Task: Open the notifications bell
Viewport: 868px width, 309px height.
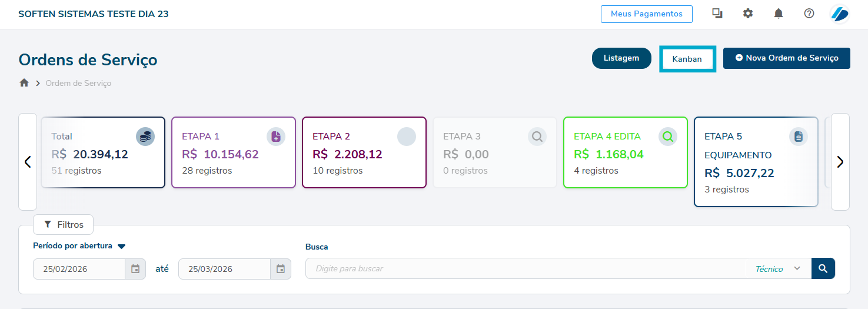Action: (779, 14)
